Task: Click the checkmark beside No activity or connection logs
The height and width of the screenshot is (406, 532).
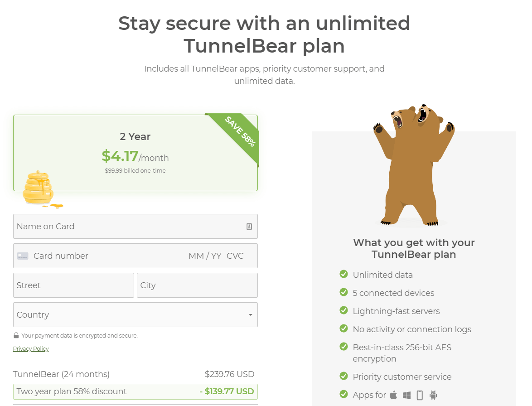Action: click(343, 328)
